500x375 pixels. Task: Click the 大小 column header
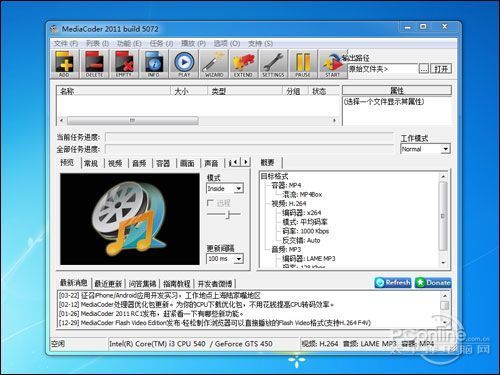point(189,91)
